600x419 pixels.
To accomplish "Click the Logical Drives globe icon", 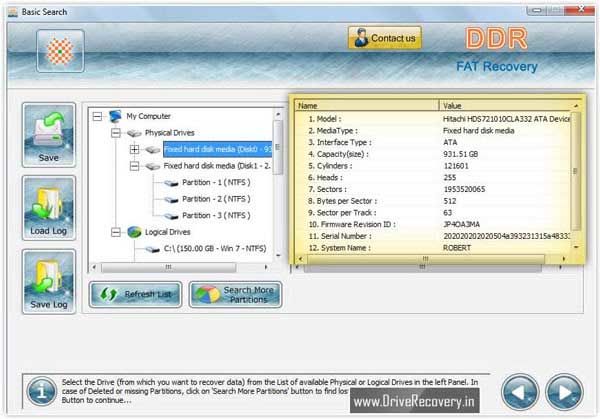I will pos(134,232).
